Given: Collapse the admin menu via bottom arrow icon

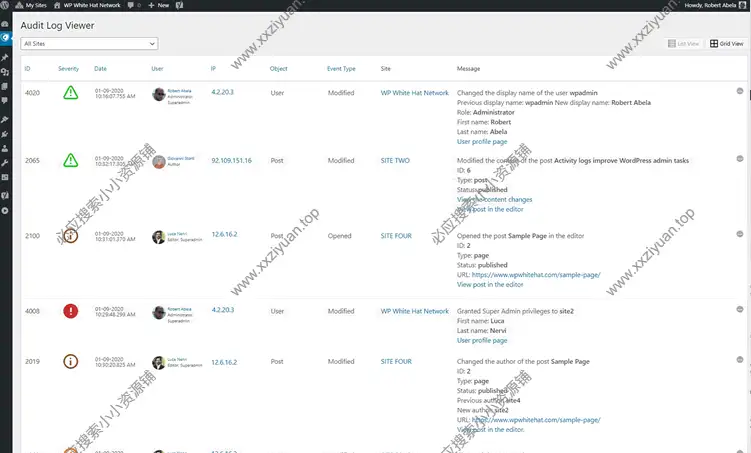Looking at the screenshot, I should click(5, 211).
